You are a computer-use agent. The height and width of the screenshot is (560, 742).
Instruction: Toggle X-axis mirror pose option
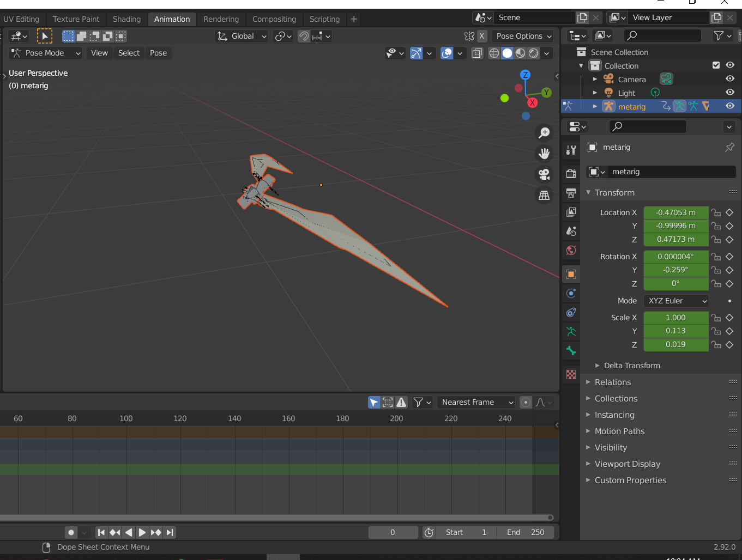481,36
